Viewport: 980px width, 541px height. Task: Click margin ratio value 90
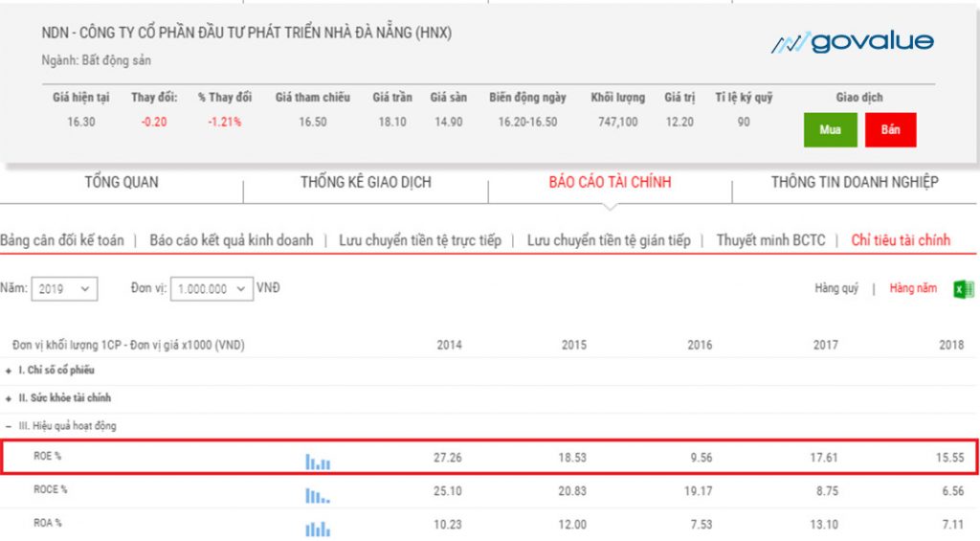click(743, 122)
